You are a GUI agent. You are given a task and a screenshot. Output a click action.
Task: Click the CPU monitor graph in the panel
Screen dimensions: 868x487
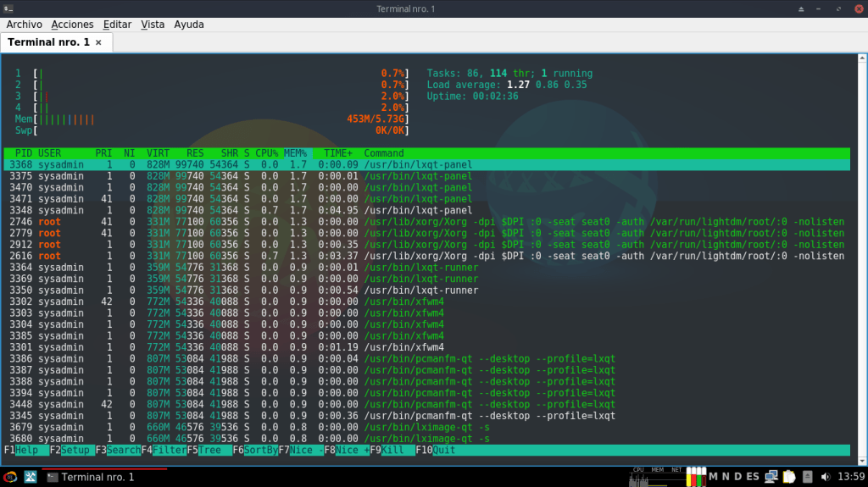(639, 479)
